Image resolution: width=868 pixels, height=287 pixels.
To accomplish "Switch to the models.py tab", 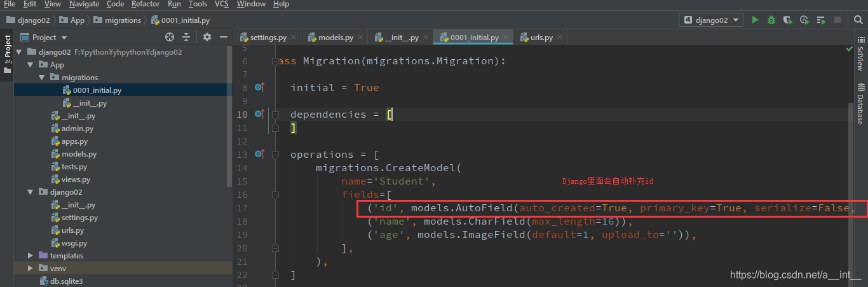I will (335, 38).
